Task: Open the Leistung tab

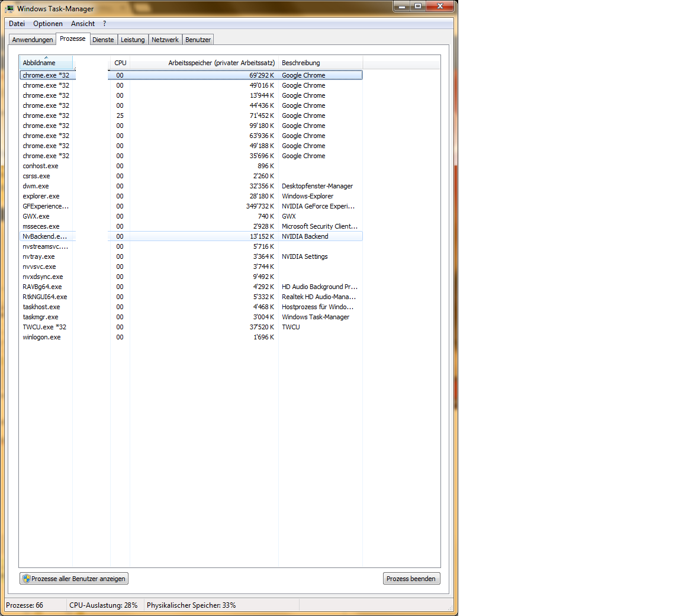Action: 133,40
